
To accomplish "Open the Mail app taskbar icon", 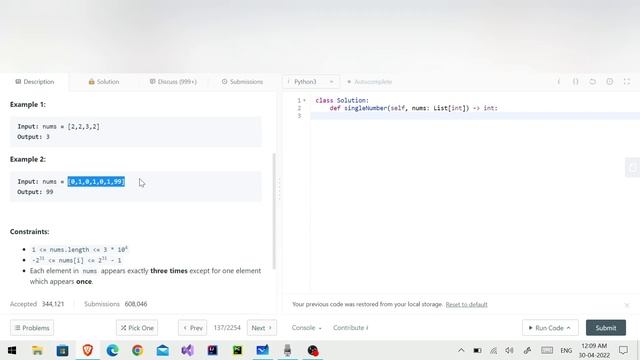I will [162, 350].
